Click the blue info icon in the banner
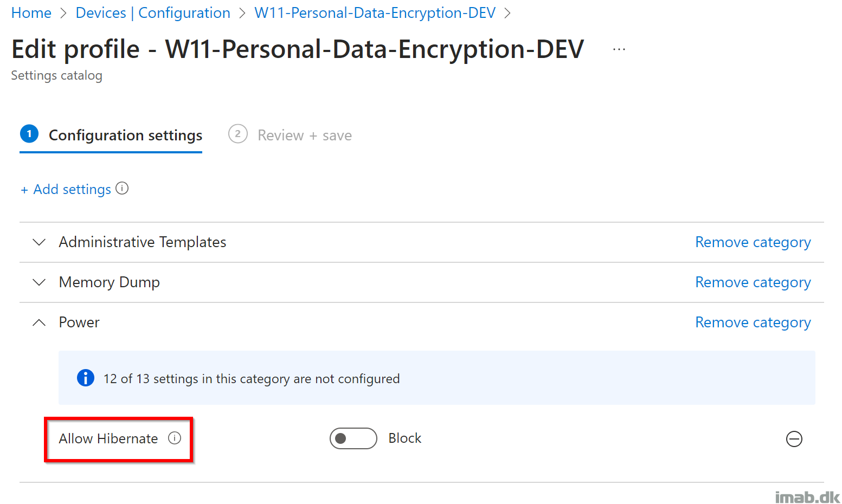The width and height of the screenshot is (842, 504). click(x=86, y=378)
